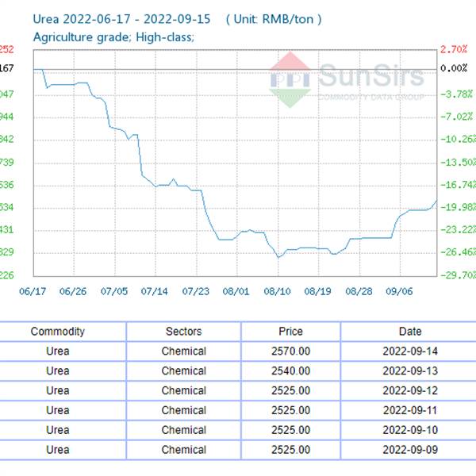Select the 2525.00 price for 2022-09-12
Viewport: 476px width, 476px height.
(291, 390)
